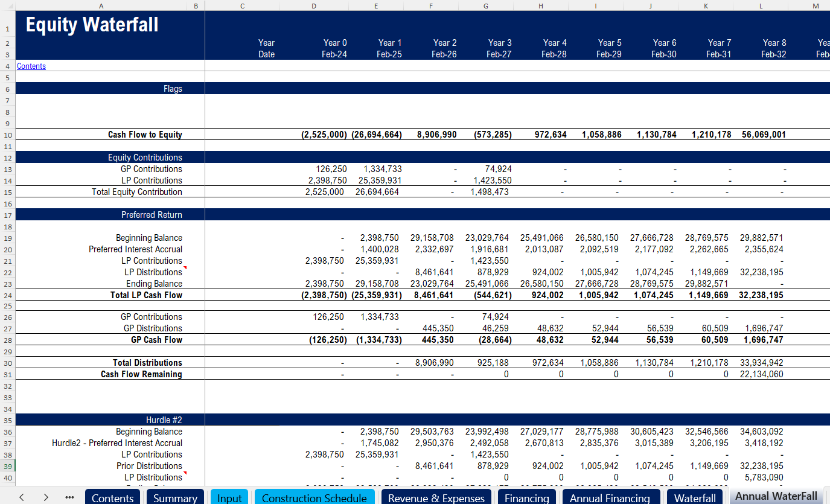This screenshot has height=504, width=830.
Task: Select column G header
Action: coord(486,5)
